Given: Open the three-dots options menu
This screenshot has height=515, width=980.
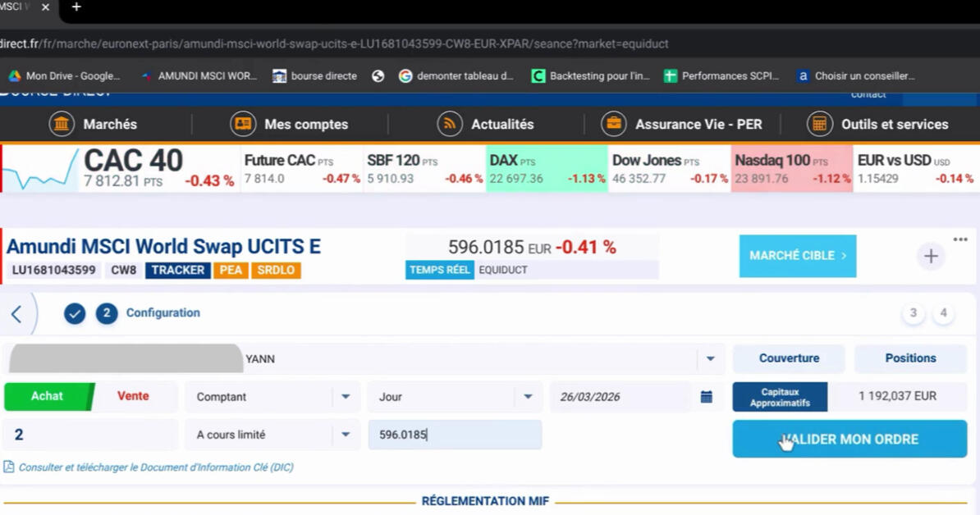Looking at the screenshot, I should tap(960, 239).
